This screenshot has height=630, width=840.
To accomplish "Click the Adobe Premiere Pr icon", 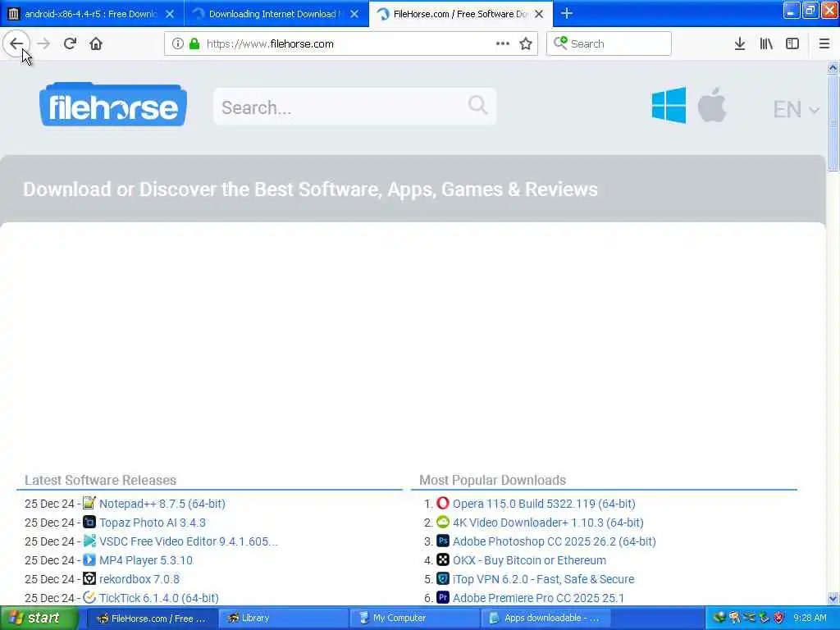I will [x=443, y=597].
